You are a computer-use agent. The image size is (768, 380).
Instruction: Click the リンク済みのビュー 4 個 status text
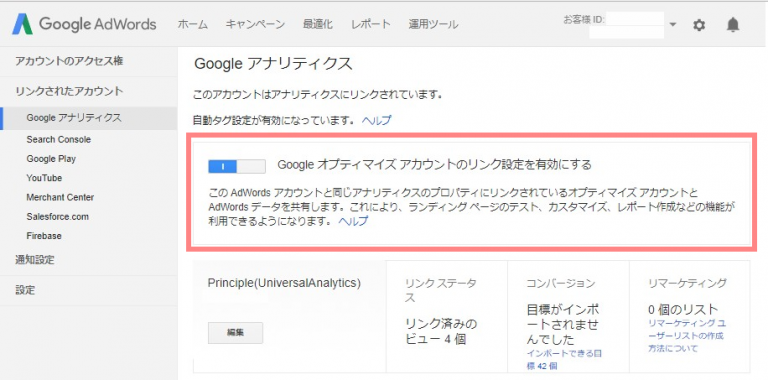(441, 331)
